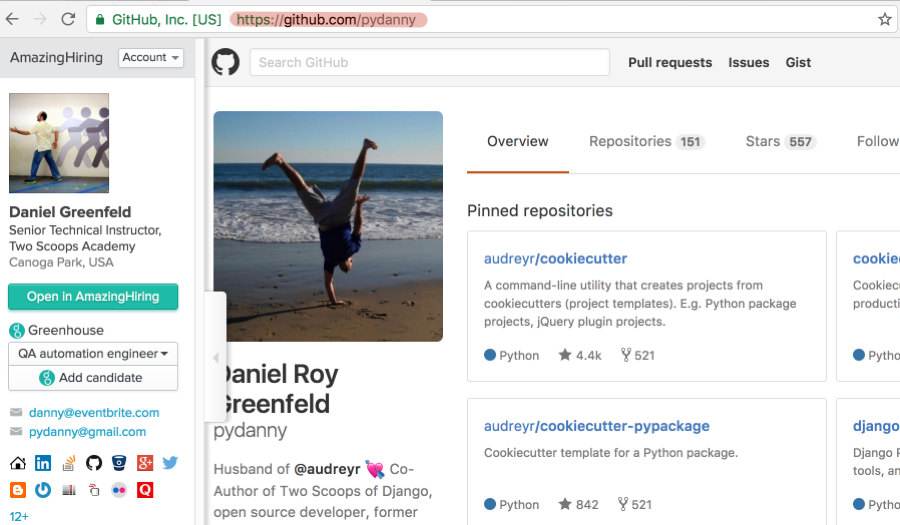Click Daniel Greenfeld name in sidebar
This screenshot has height=525, width=900.
click(x=70, y=212)
